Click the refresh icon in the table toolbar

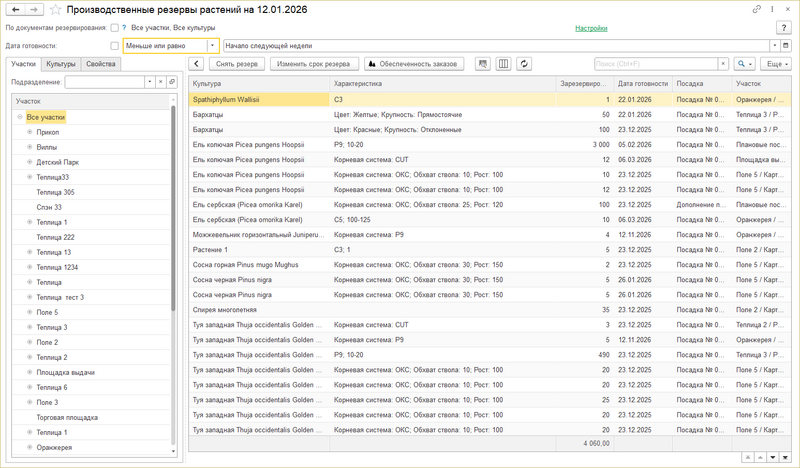coord(525,63)
